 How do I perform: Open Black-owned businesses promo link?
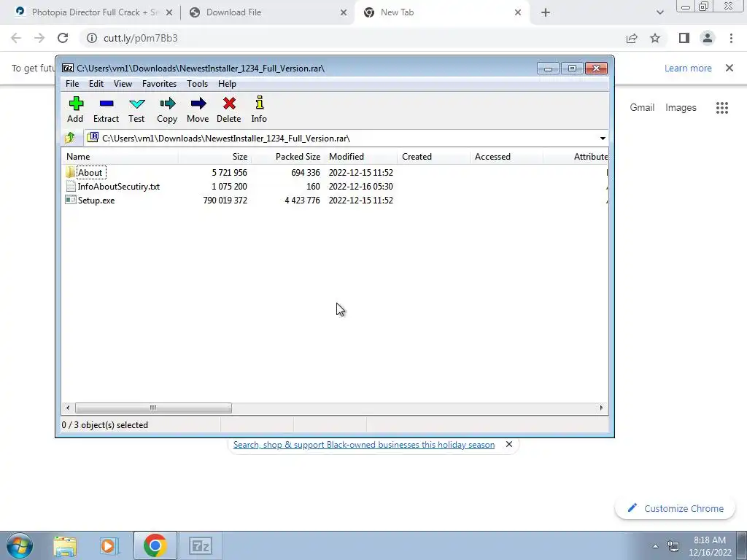click(x=364, y=445)
